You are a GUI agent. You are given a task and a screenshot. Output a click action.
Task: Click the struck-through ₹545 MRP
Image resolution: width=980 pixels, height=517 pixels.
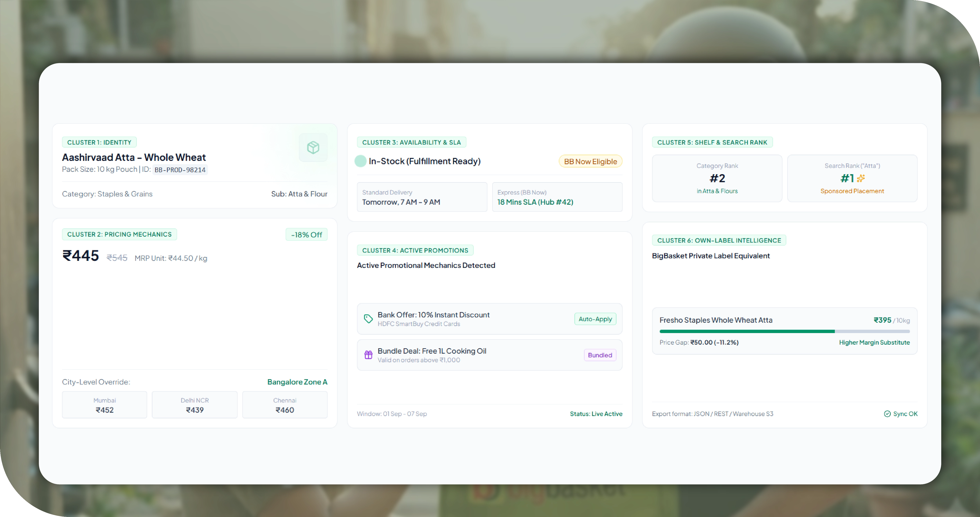117,258
